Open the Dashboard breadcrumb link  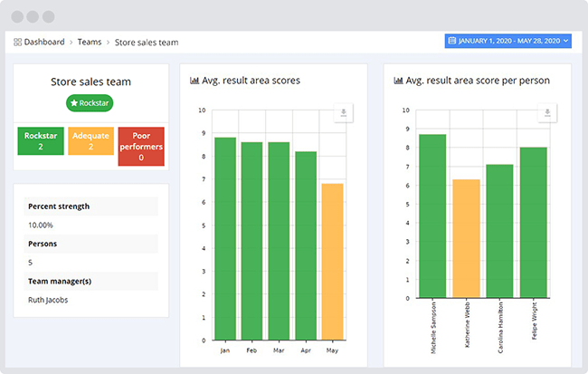tap(43, 42)
